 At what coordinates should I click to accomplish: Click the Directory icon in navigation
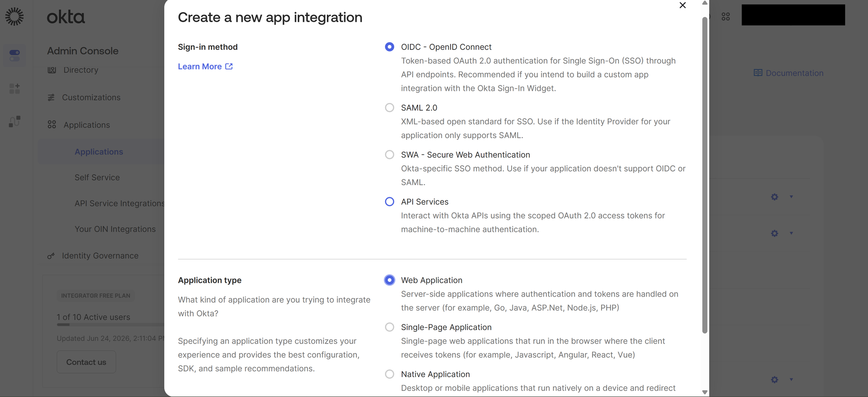pos(52,70)
